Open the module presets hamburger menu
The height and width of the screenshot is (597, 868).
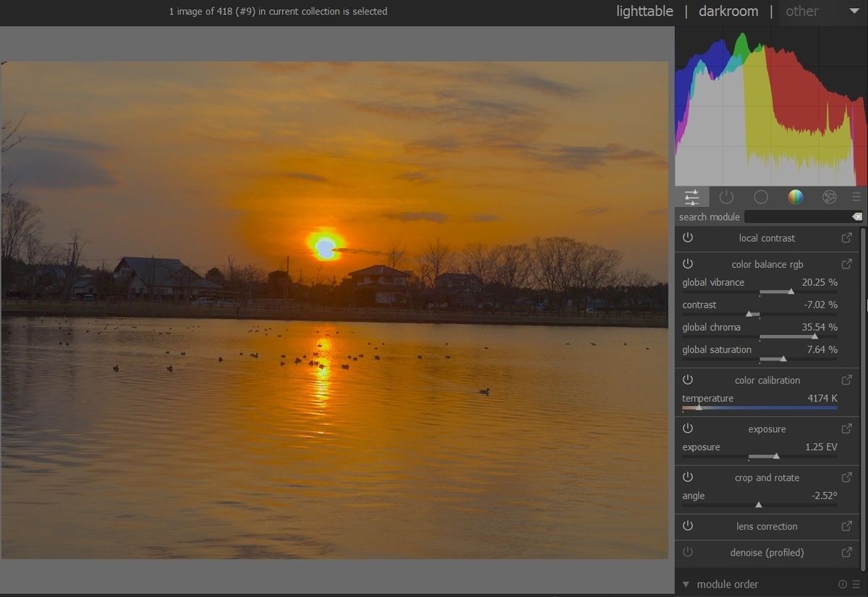(x=856, y=197)
